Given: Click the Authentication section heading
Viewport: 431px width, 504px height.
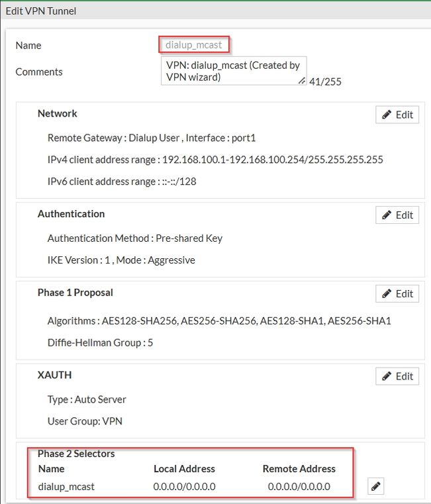Looking at the screenshot, I should coord(71,214).
